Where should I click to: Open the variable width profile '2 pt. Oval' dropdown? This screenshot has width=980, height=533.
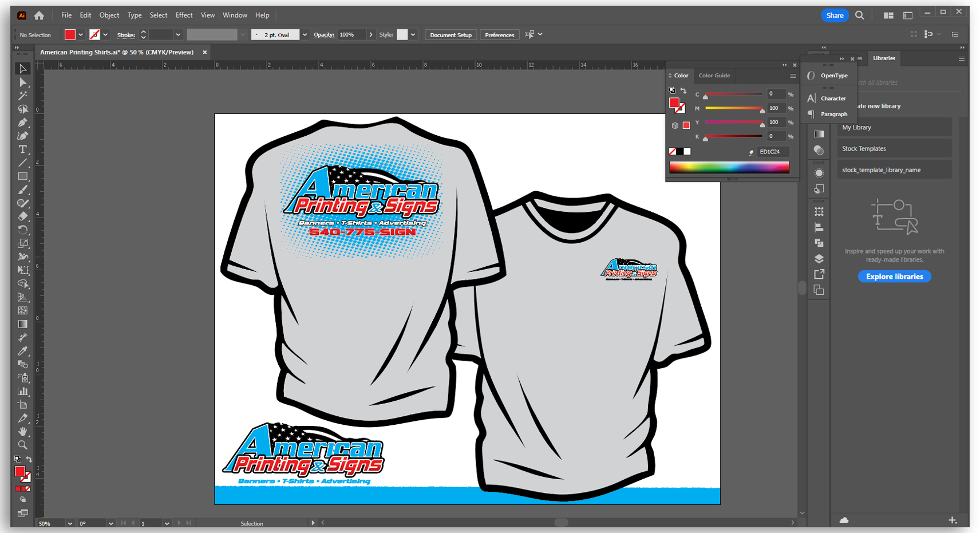pyautogui.click(x=304, y=34)
